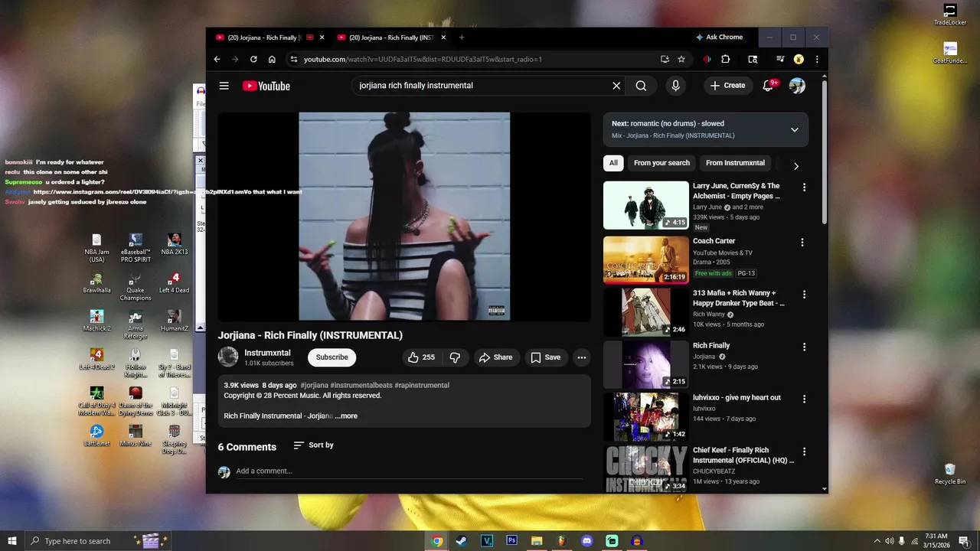Open options for the 313 Mafia type beat

804,295
